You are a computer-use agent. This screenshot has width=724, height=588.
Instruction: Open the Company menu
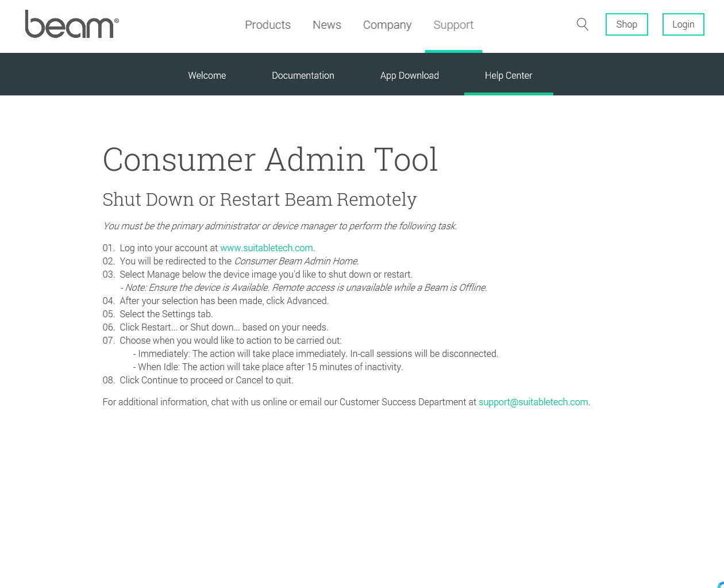[387, 25]
